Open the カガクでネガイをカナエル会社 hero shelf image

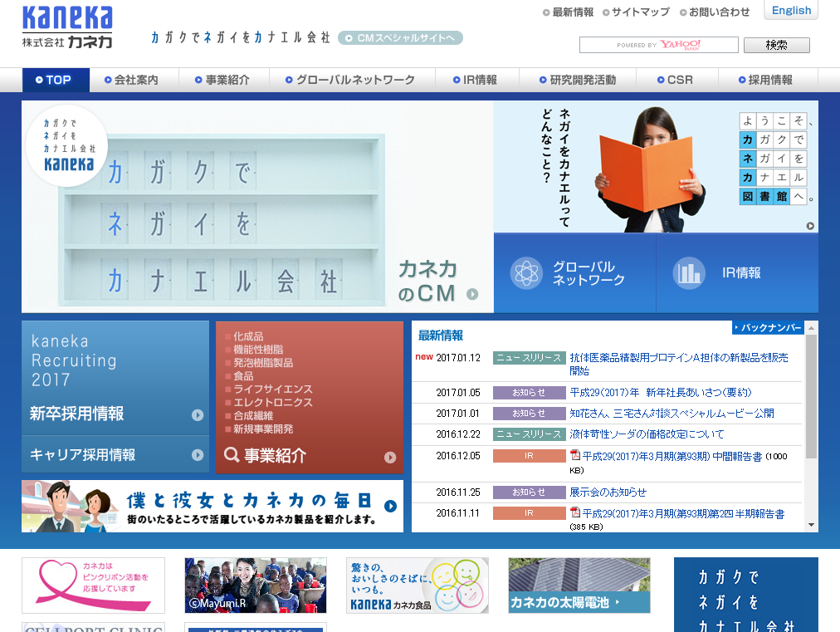[x=257, y=207]
